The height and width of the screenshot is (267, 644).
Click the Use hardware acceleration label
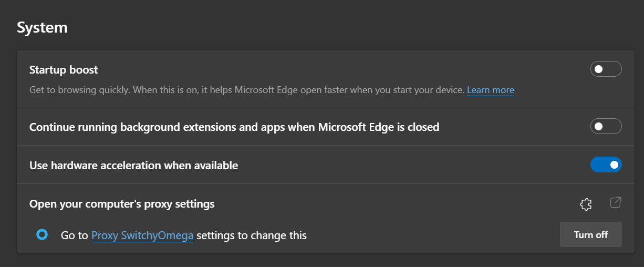click(133, 166)
